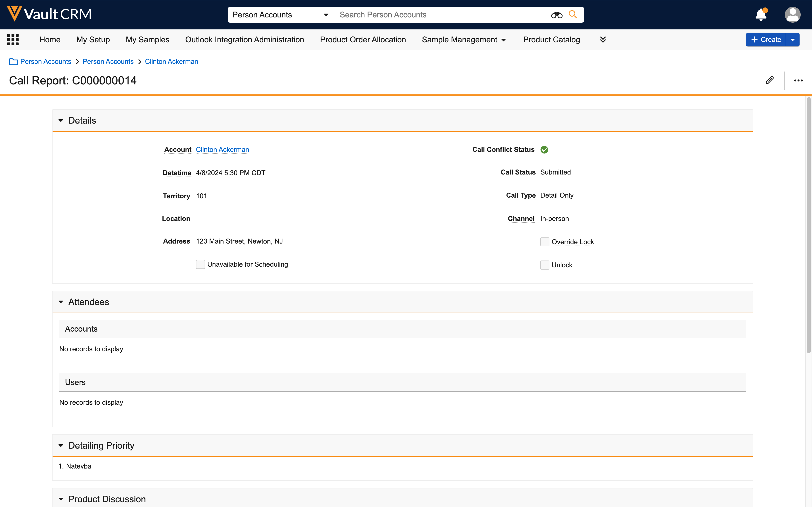Image resolution: width=812 pixels, height=507 pixels.
Task: Open the app launcher grid icon
Action: [x=13, y=40]
